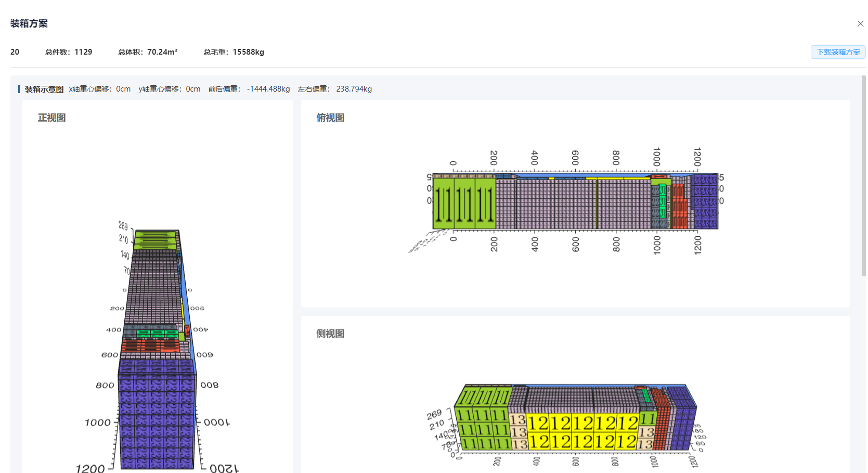Click the green boxes in the top view
868x473 pixels.
coord(464,204)
